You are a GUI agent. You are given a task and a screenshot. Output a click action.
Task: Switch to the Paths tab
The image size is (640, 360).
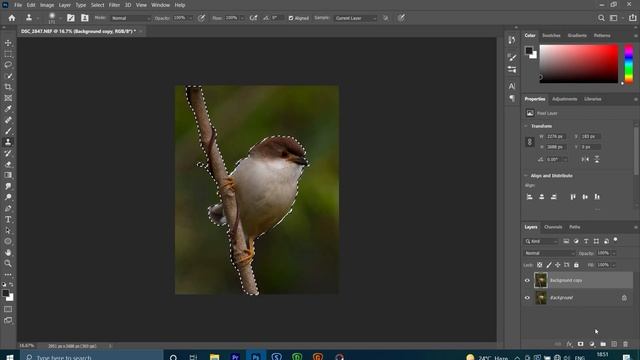[575, 227]
